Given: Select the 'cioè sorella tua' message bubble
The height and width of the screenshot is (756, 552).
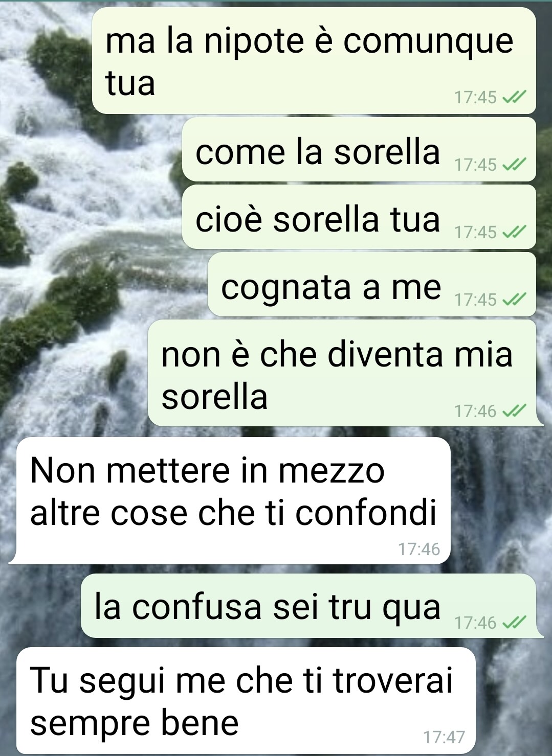Looking at the screenshot, I should 359,217.
